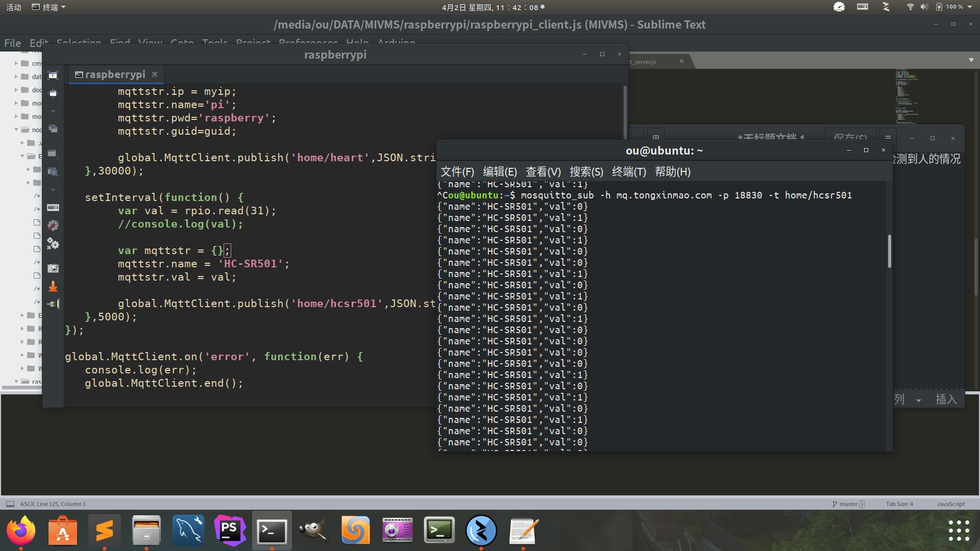Viewport: 980px width, 551px height.
Task: Click the disconnect plug icon
Action: click(53, 305)
